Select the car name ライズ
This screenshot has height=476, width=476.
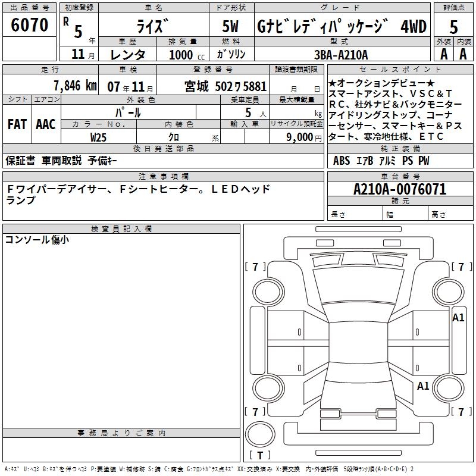[152, 26]
